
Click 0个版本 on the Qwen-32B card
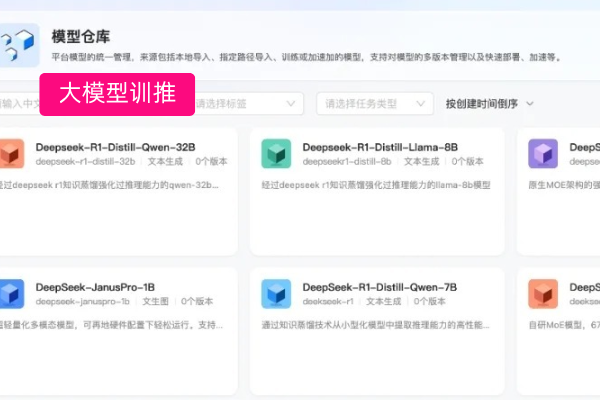[211, 162]
